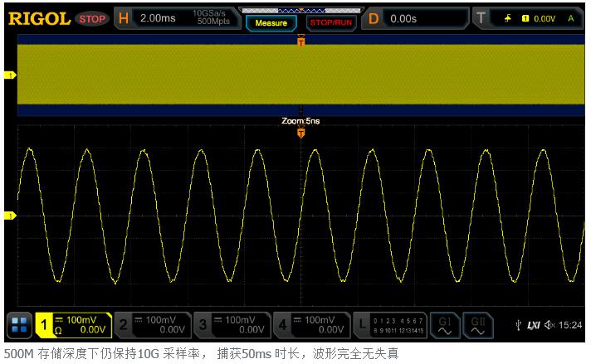
Task: Enable channel 3 at 100mV
Action: (231, 325)
